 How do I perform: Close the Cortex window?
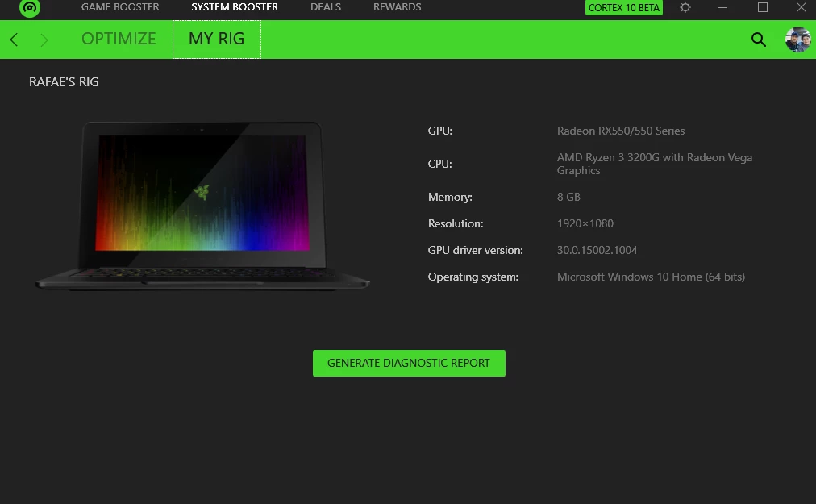click(x=801, y=7)
